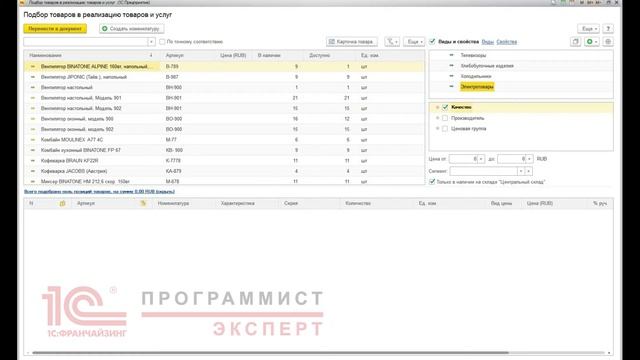
Task: Select the 'Электротовары' category
Action: click(477, 87)
